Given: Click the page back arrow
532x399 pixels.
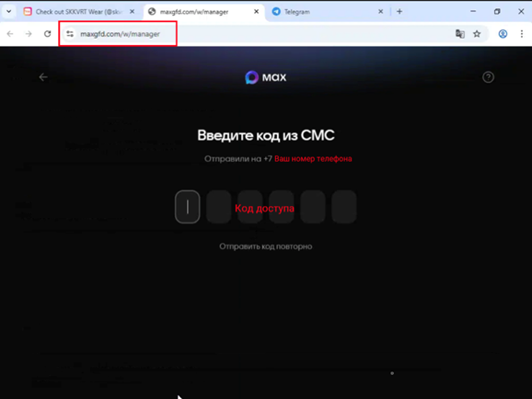Looking at the screenshot, I should coord(43,77).
